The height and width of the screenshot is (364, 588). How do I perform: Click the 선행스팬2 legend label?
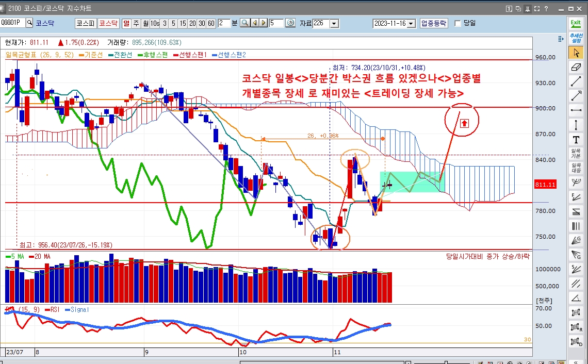pos(228,55)
